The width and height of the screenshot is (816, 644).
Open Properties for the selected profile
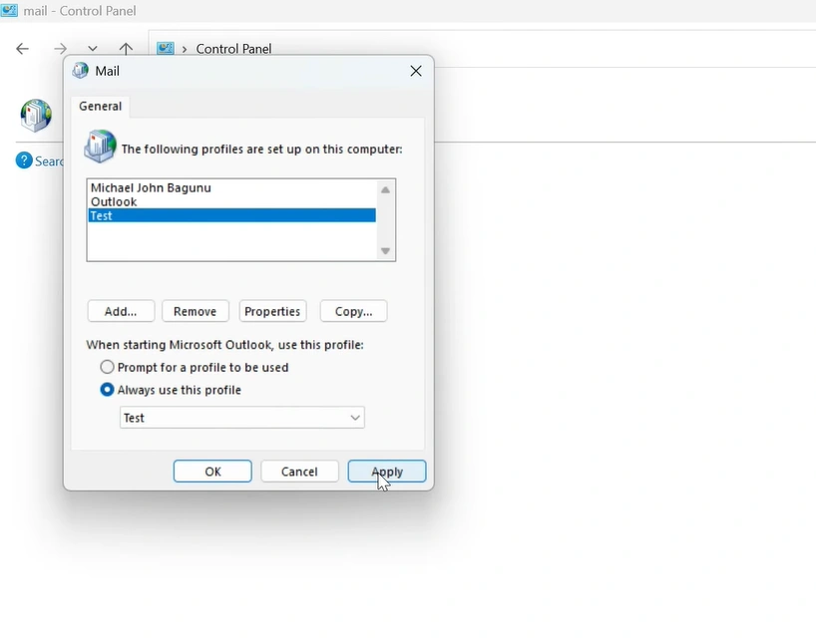click(272, 311)
